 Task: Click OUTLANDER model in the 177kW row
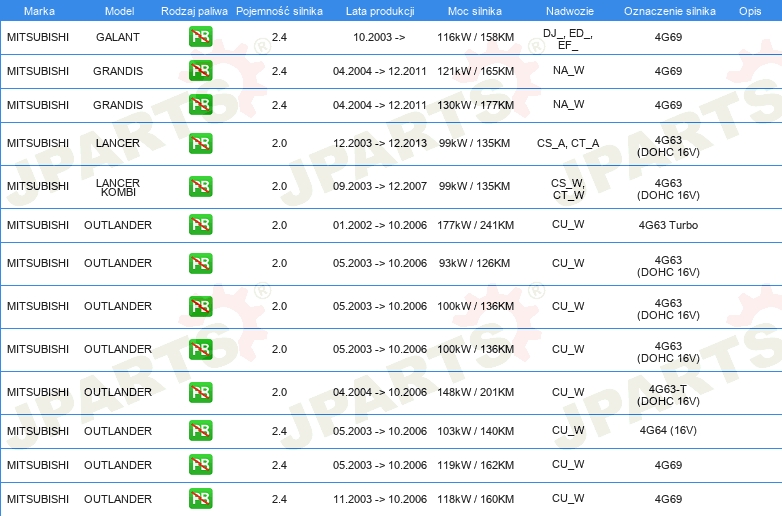tap(118, 225)
